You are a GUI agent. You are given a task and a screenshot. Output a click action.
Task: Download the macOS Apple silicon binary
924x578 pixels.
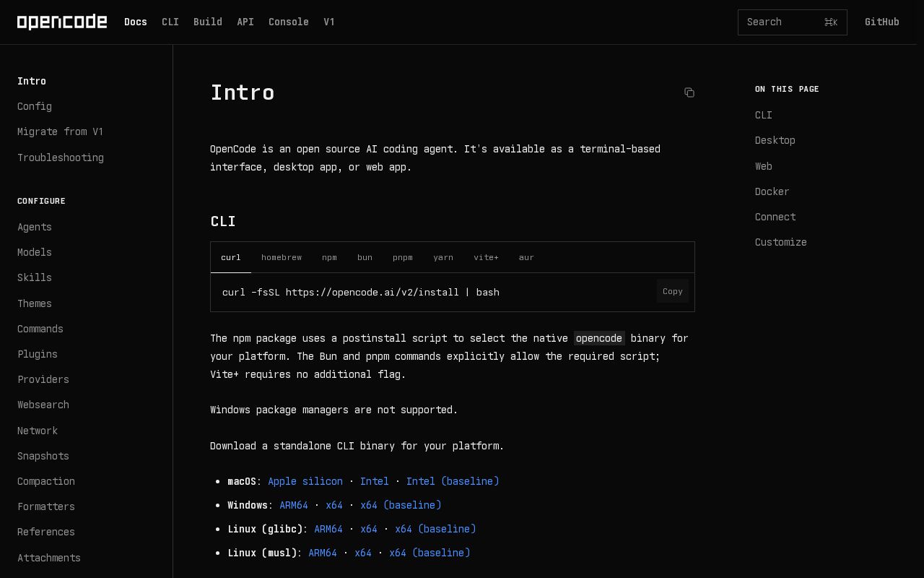pyautogui.click(x=305, y=481)
